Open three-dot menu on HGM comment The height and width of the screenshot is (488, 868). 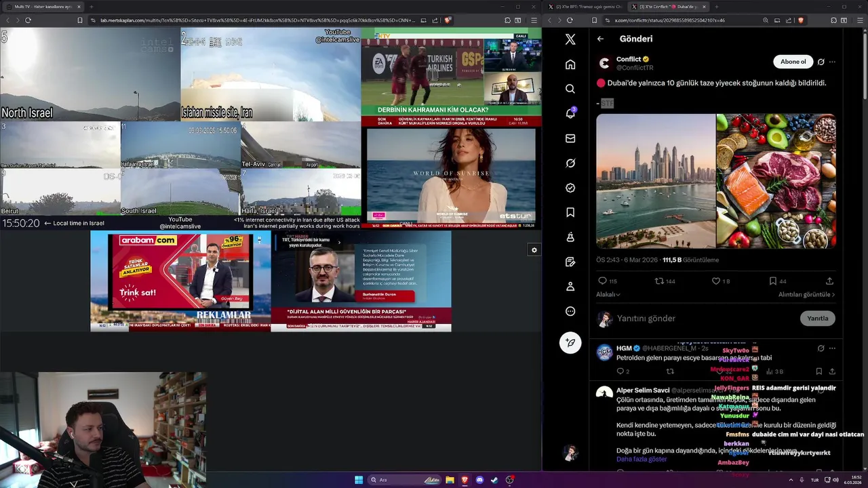click(x=832, y=348)
